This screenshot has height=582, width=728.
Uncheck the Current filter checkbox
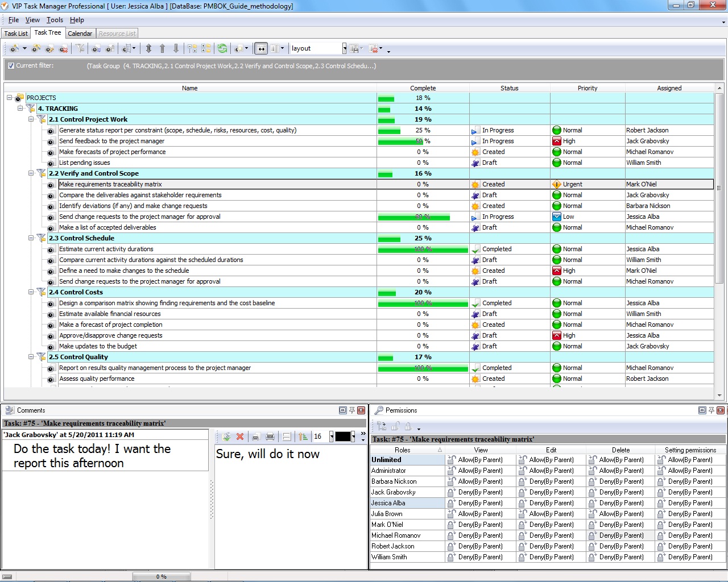[x=11, y=66]
